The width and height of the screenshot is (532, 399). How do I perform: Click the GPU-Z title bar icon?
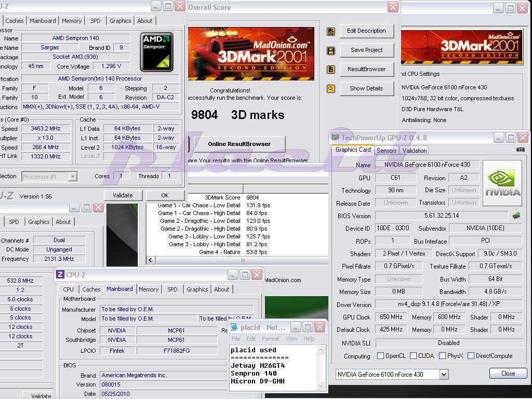pos(335,137)
